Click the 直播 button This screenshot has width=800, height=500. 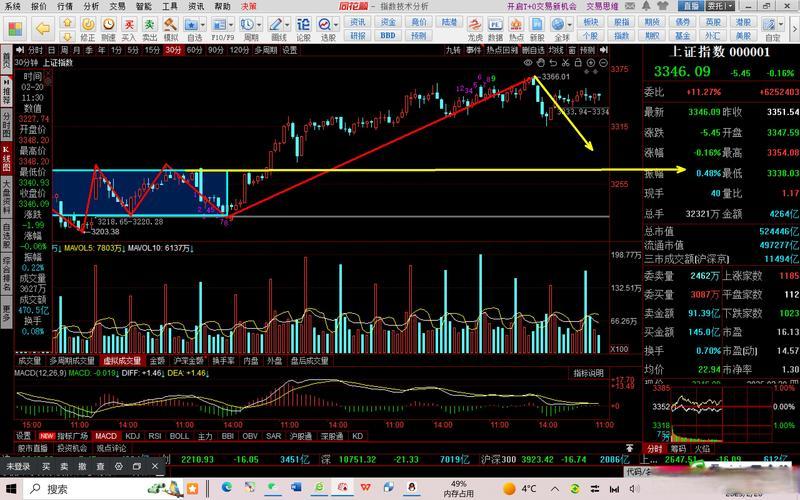click(689, 5)
